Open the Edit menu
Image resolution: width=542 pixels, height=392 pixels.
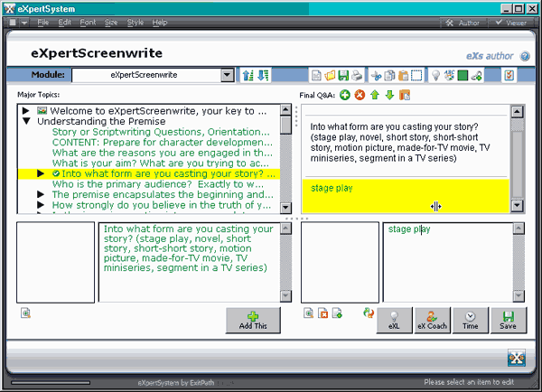tap(64, 23)
